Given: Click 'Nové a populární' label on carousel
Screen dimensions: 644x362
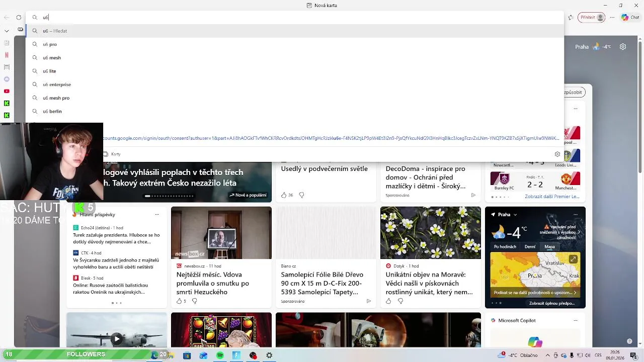Looking at the screenshot, I should (249, 195).
